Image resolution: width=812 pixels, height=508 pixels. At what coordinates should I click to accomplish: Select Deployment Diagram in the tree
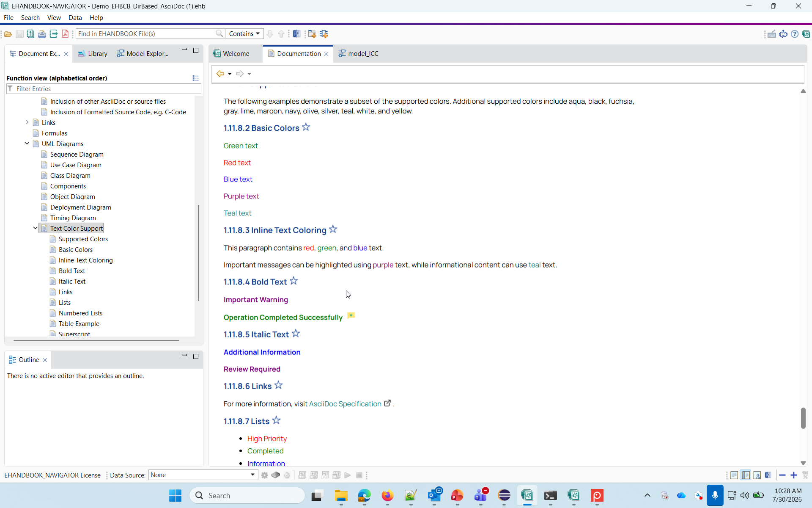pyautogui.click(x=80, y=207)
